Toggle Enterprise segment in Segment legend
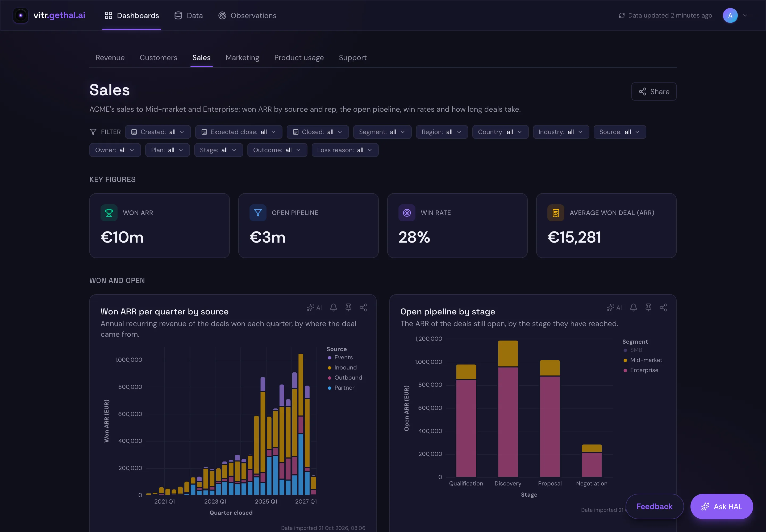Screen dimensions: 766x532 [x=641, y=370]
